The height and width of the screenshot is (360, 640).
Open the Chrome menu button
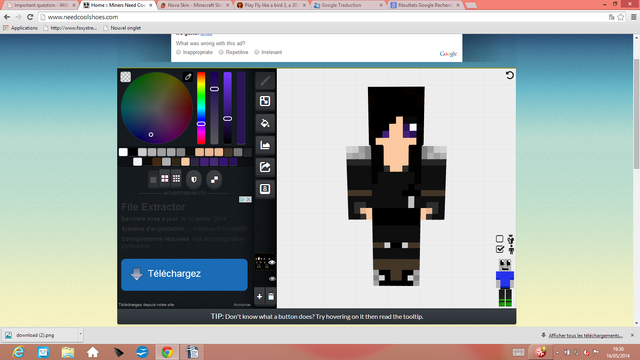click(x=633, y=17)
